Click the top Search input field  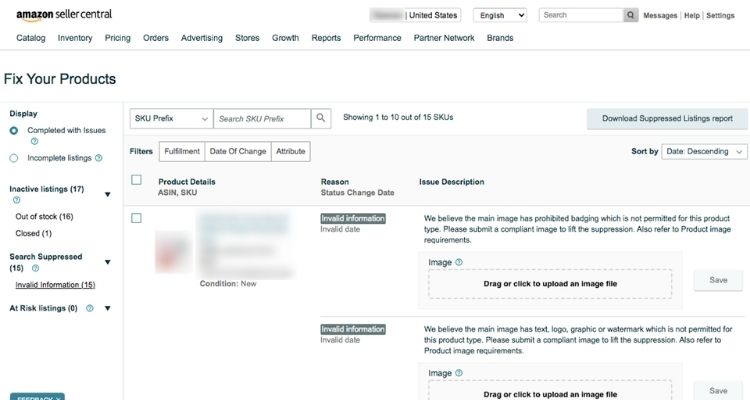coord(581,15)
